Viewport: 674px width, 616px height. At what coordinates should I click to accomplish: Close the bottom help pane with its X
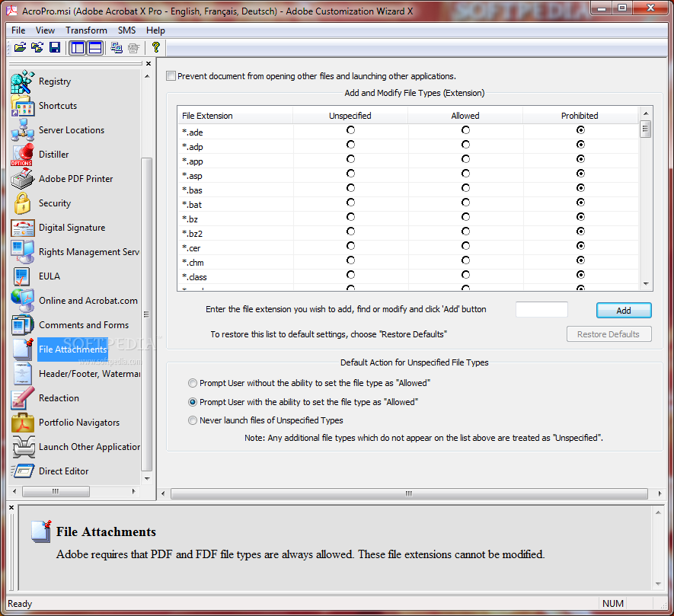click(x=11, y=508)
